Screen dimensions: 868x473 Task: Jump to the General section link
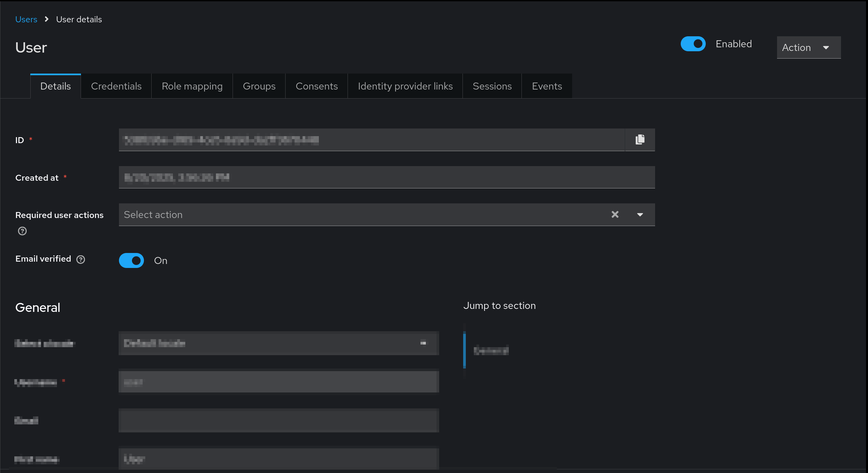tap(490, 351)
